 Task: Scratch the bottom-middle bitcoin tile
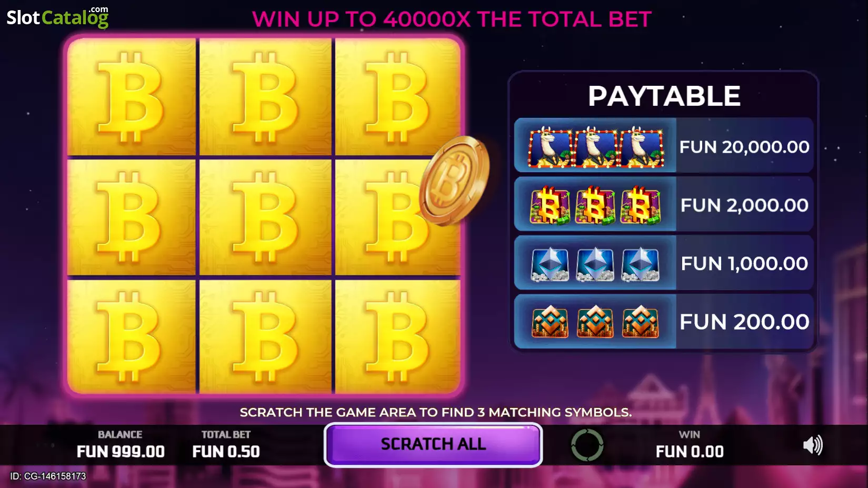coord(265,336)
